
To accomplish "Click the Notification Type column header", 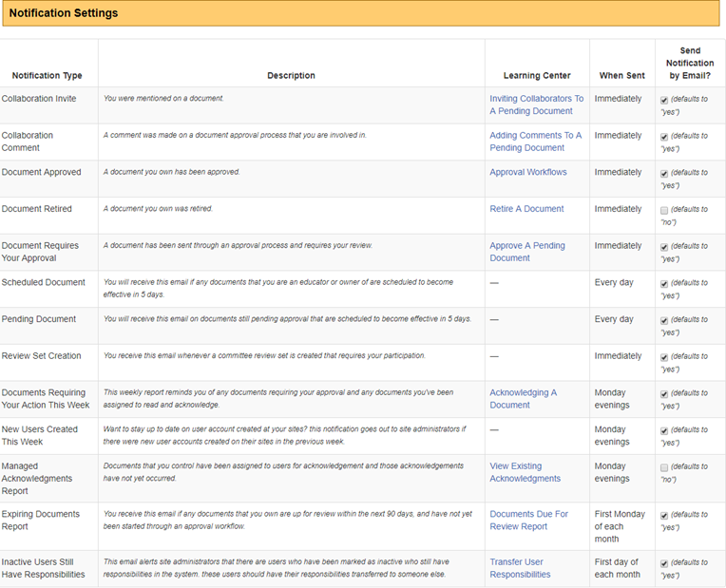I will (47, 75).
